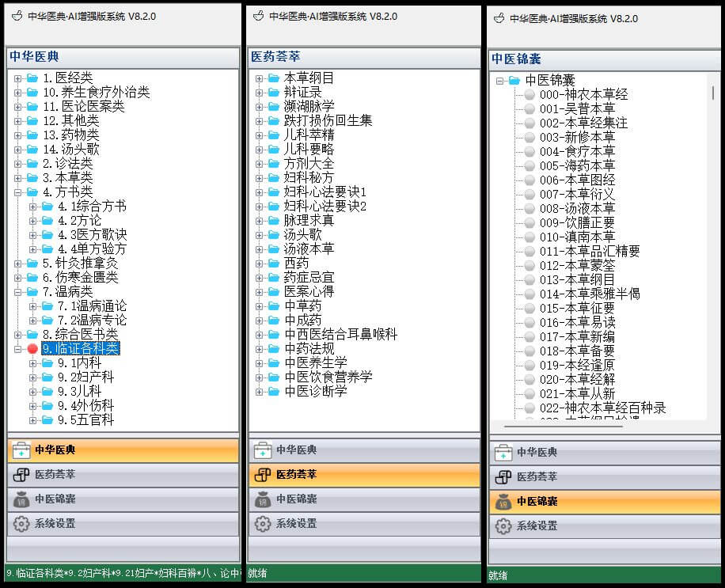
Task: Click the red dot icon beside 9.临证各科类
Action: click(32, 349)
